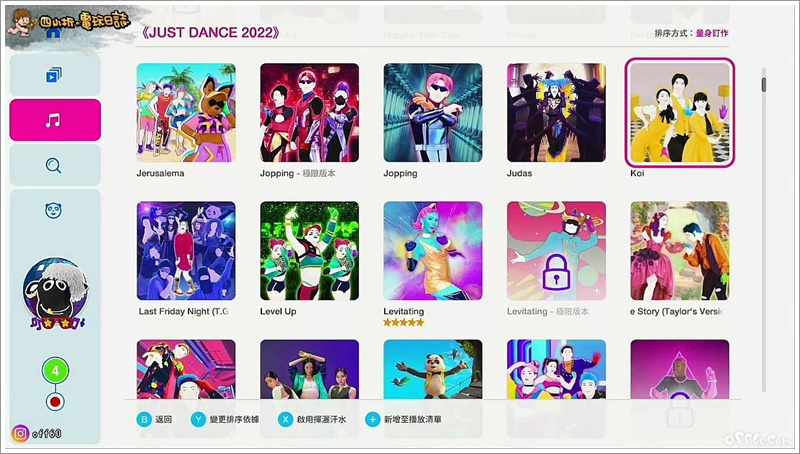Click plus button to add to playlist
This screenshot has width=800, height=454.
pos(372,419)
